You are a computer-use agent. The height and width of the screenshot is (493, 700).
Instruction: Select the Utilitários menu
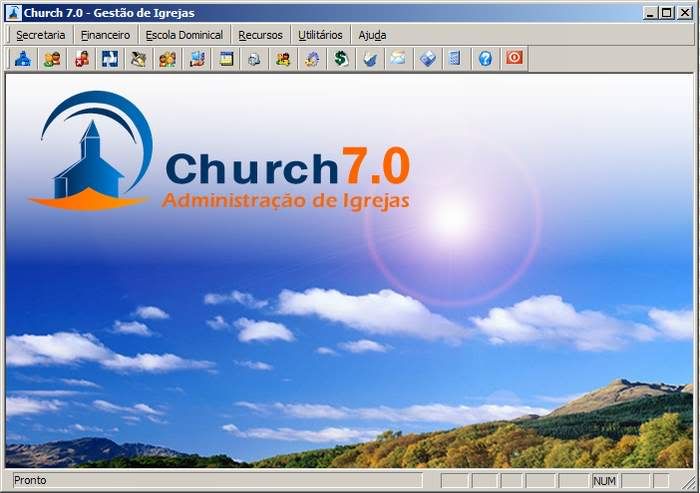(320, 35)
